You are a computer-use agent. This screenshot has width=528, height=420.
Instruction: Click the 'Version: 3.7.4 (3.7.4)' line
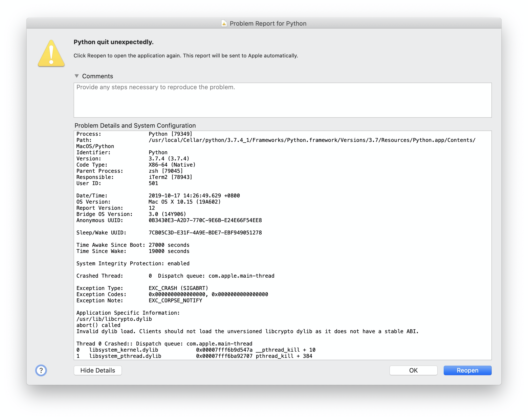[133, 159]
